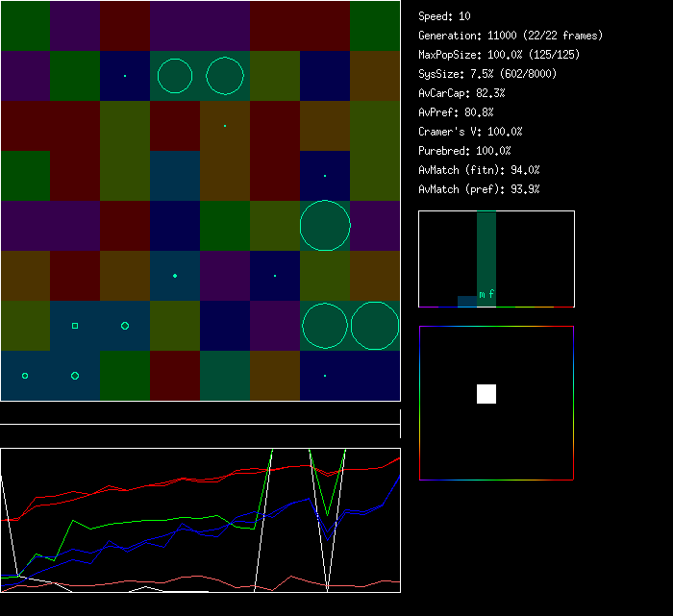Click the rightmost large circle in the seventh row
673x616 pixels.
(x=375, y=326)
